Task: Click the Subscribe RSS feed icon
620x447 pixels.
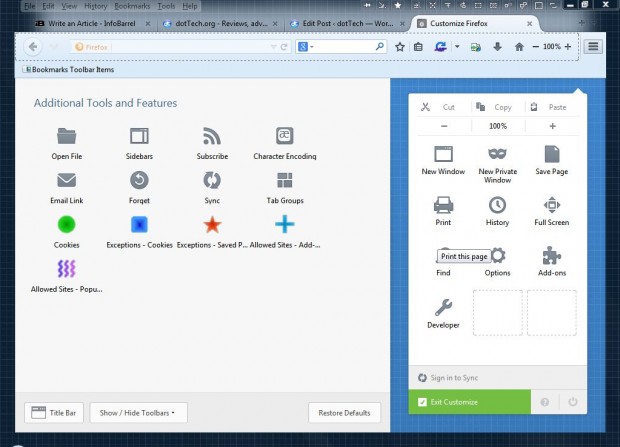Action: 212,136
